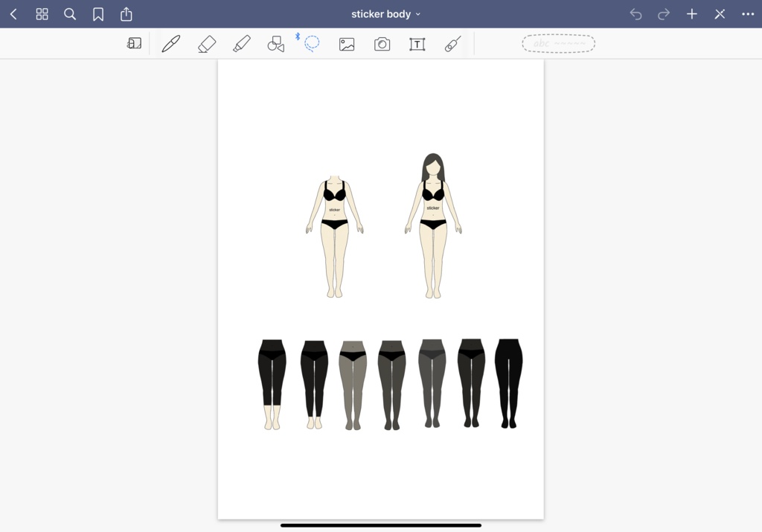The height and width of the screenshot is (532, 762).
Task: Select the Shapes tool
Action: point(276,44)
